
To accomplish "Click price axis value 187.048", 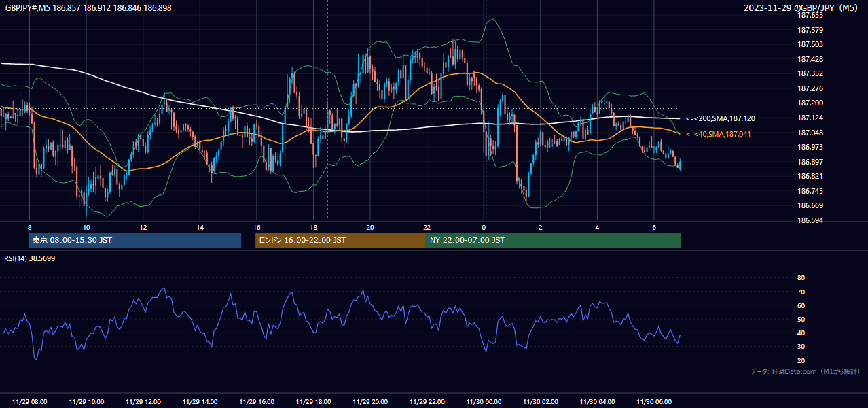I will pyautogui.click(x=811, y=133).
